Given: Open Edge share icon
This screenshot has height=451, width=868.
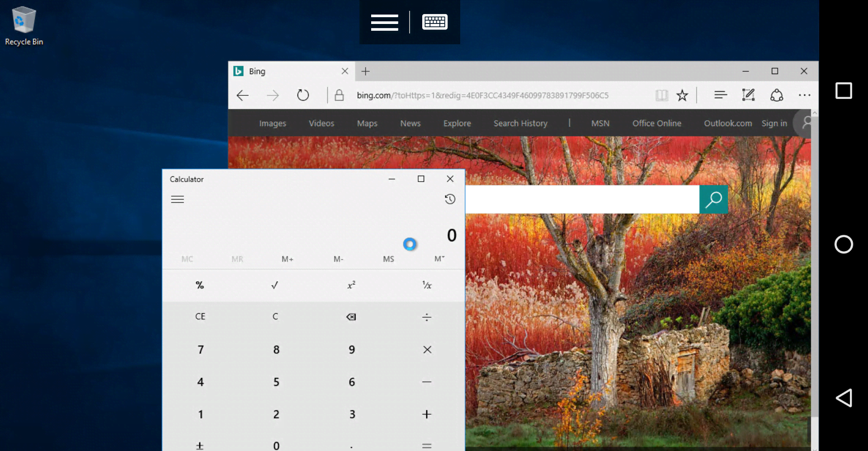Looking at the screenshot, I should click(777, 95).
